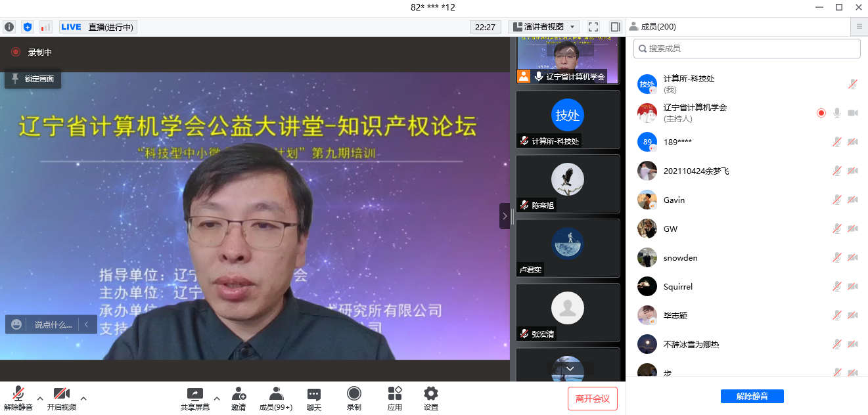Enter full screen mode
The image size is (868, 415).
click(x=593, y=27)
